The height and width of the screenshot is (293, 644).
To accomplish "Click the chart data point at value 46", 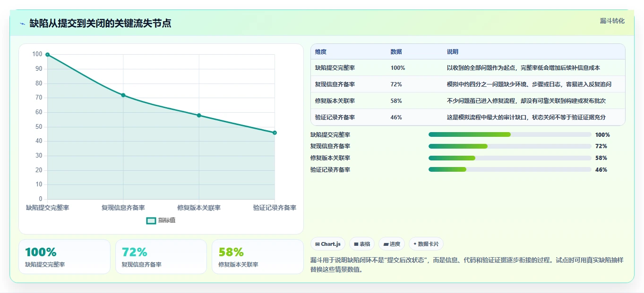I will pos(275,133).
